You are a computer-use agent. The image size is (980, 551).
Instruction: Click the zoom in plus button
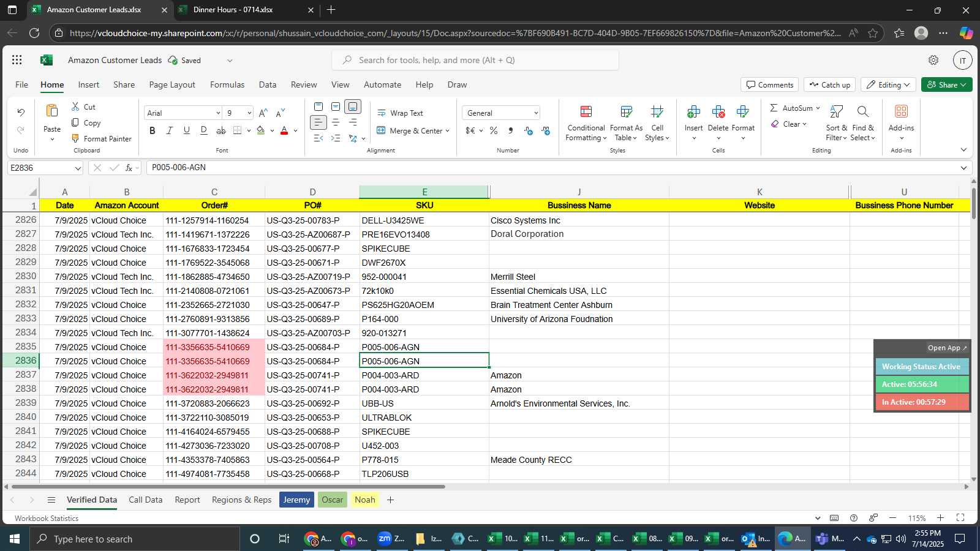(941, 518)
